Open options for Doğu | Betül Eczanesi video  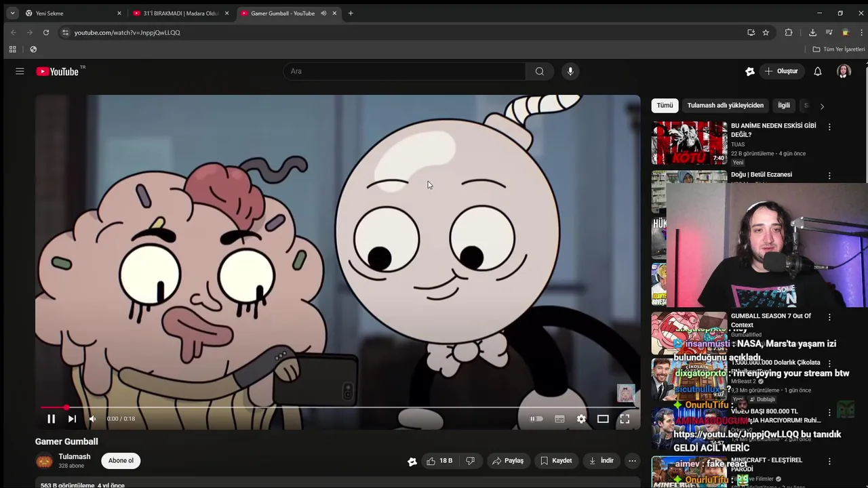829,176
